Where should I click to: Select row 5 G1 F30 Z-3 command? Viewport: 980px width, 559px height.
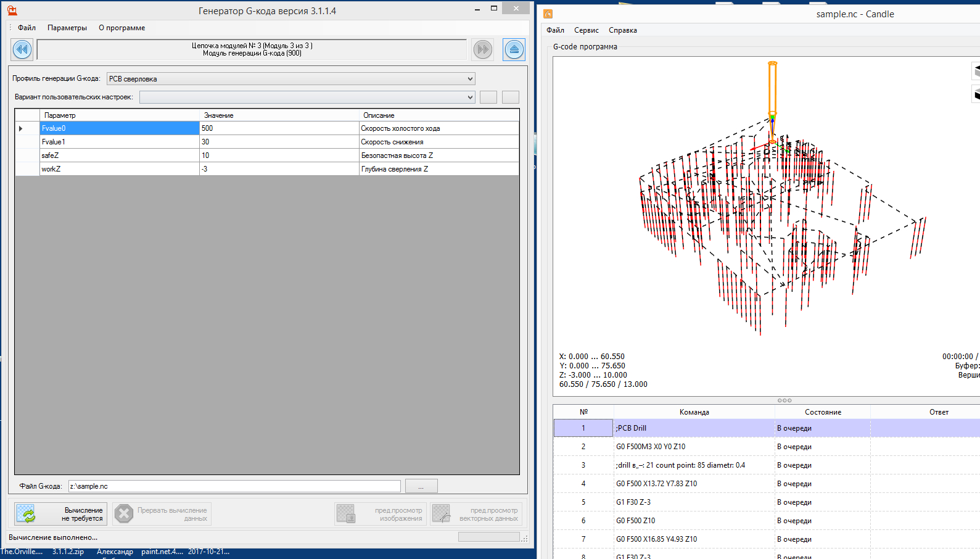[x=767, y=502]
